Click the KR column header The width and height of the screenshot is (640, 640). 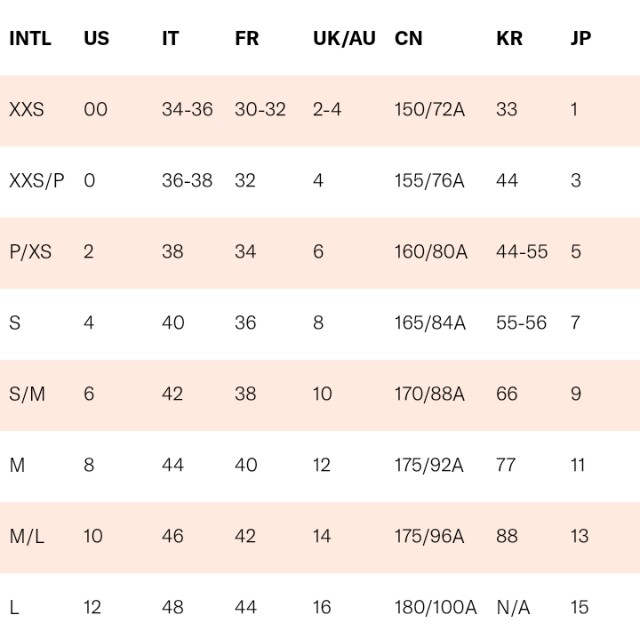point(509,38)
